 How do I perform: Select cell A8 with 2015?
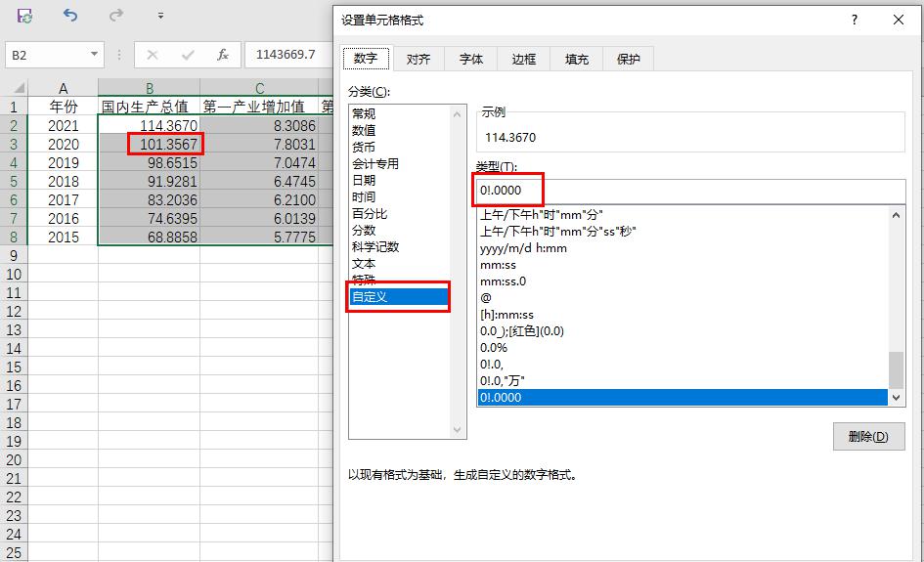coord(63,237)
